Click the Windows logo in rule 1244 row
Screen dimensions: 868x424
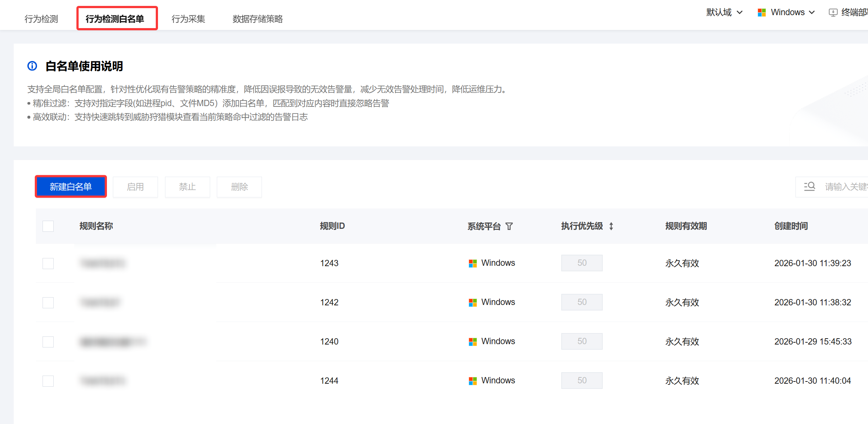pos(472,381)
